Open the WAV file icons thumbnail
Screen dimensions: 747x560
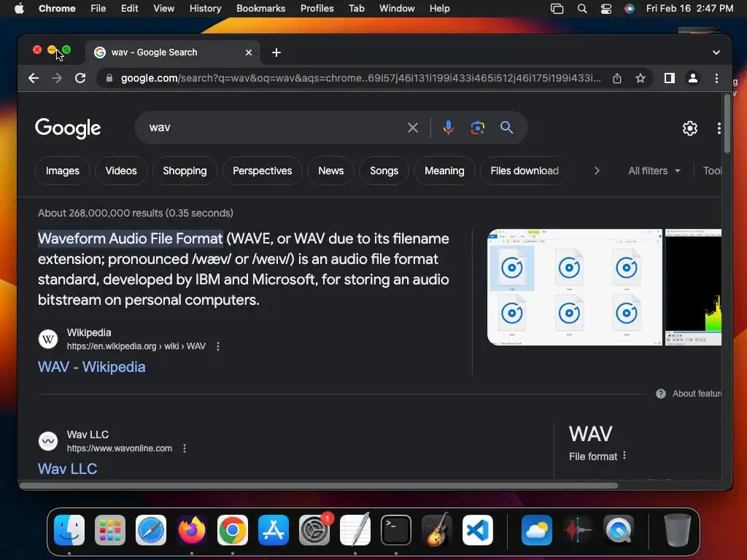575,287
